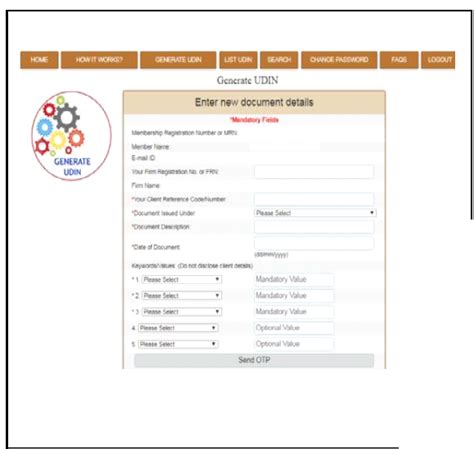474x449 pixels.
Task: Select GENERATE UDIN in navigation bar
Action: point(178,60)
